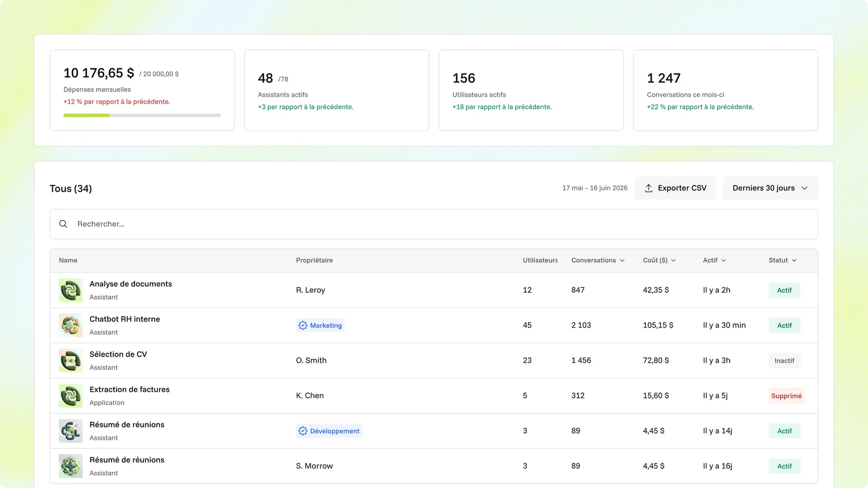This screenshot has width=868, height=488.
Task: Click the 'Il y a 30 min' cell
Action: pos(724,325)
